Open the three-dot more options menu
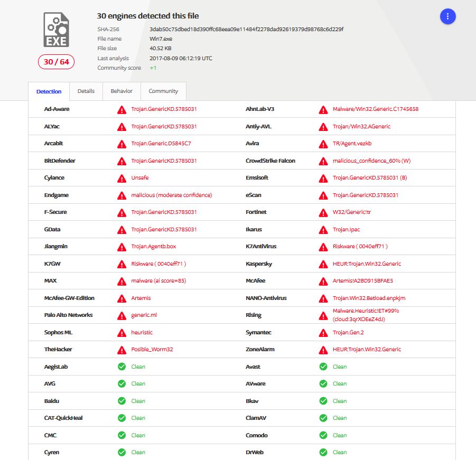 (447, 16)
